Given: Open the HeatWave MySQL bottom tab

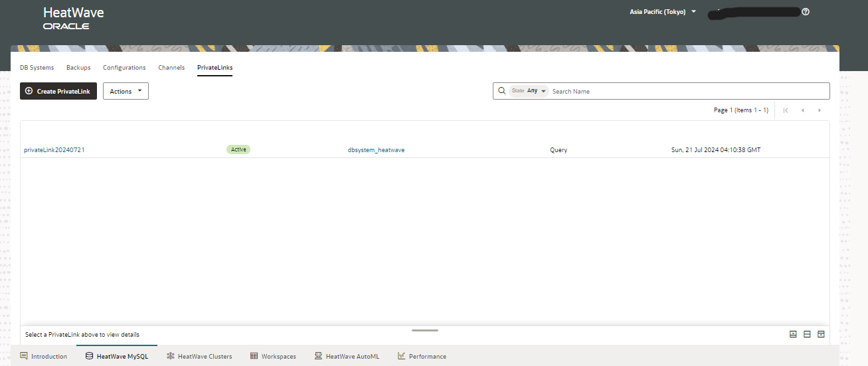Looking at the screenshot, I should point(117,356).
